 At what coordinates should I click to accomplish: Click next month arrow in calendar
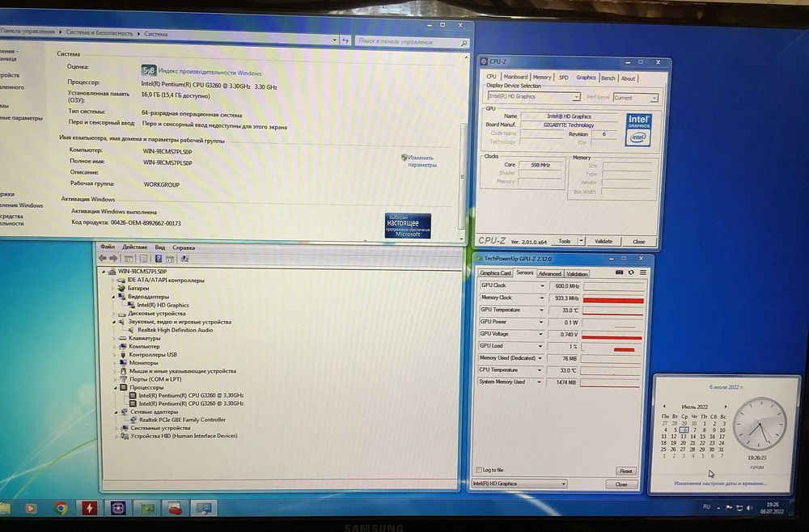pos(726,407)
